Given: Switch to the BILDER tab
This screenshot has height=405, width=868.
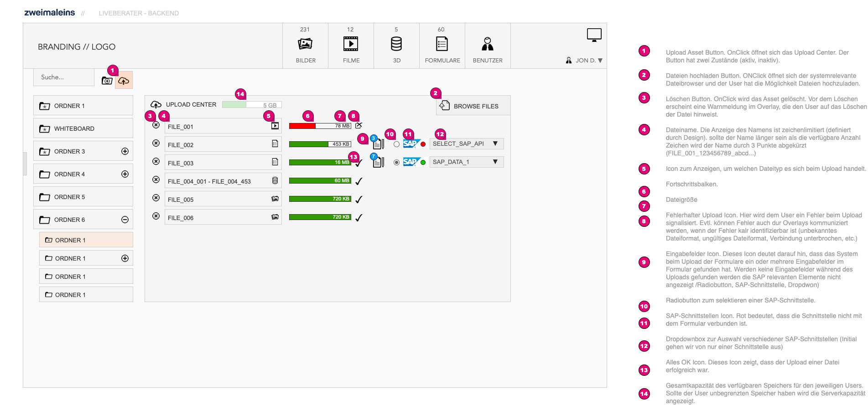Looking at the screenshot, I should pos(305,46).
